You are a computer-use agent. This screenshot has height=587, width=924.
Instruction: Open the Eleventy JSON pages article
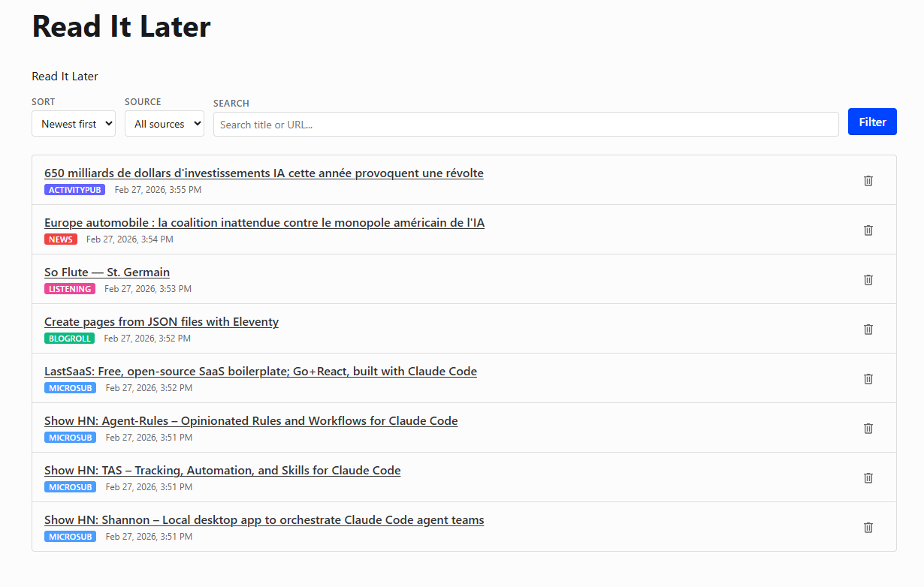[161, 321]
